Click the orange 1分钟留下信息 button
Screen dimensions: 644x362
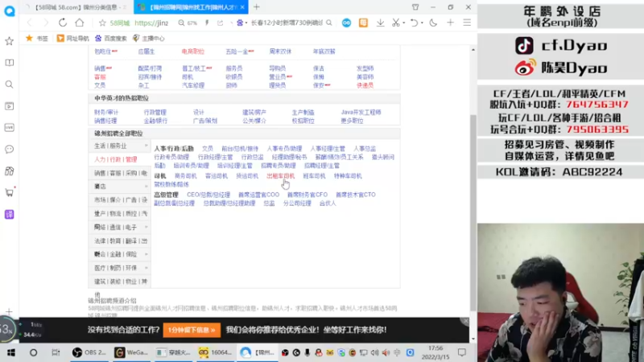pos(192,330)
